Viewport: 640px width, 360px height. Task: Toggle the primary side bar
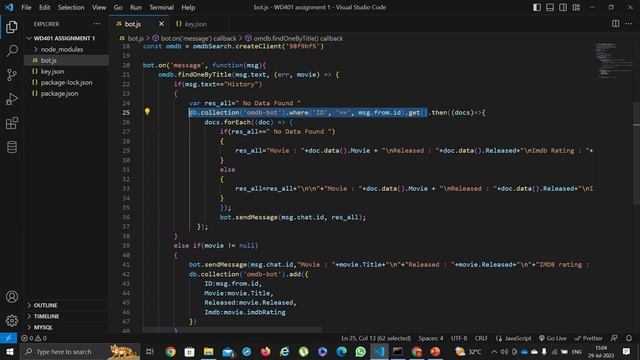(537, 7)
